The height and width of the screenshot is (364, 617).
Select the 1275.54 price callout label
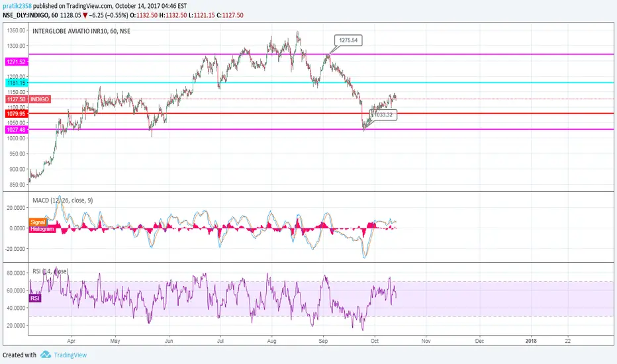[x=348, y=40]
